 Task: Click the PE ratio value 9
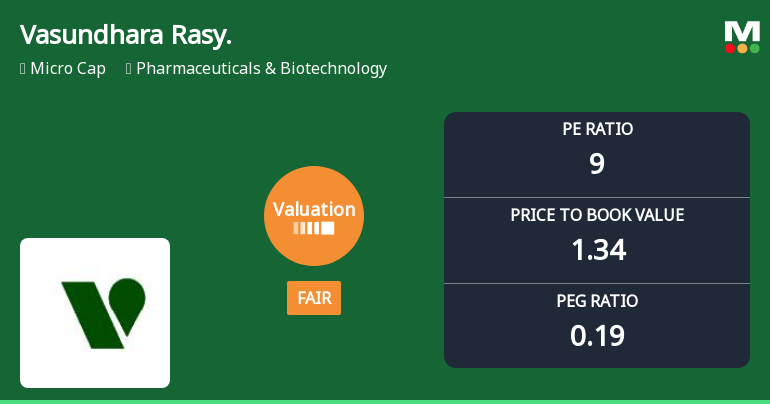click(597, 163)
